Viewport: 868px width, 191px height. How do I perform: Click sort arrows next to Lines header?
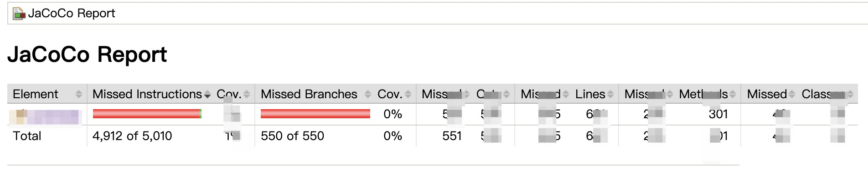point(610,94)
